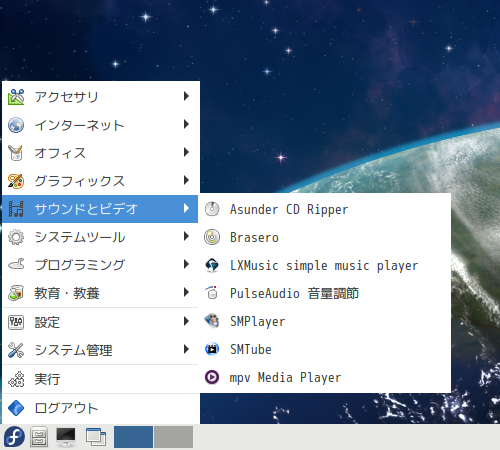Click the Asunder CD Ripper disc icon
The image size is (500, 450).
pyautogui.click(x=212, y=209)
